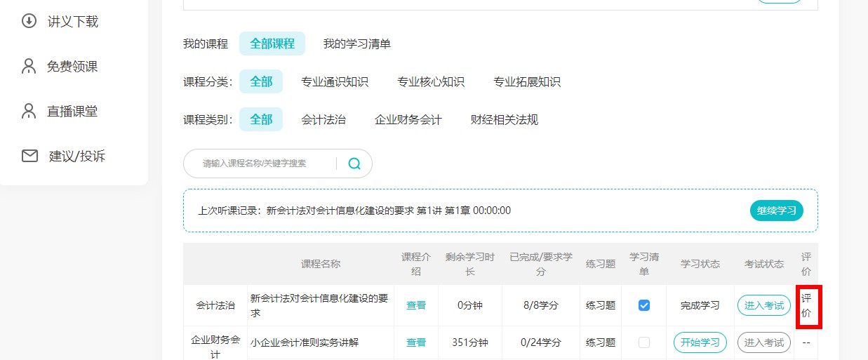Switch to 我的课程 tab
Screen dimensions: 868x360
click(206, 44)
